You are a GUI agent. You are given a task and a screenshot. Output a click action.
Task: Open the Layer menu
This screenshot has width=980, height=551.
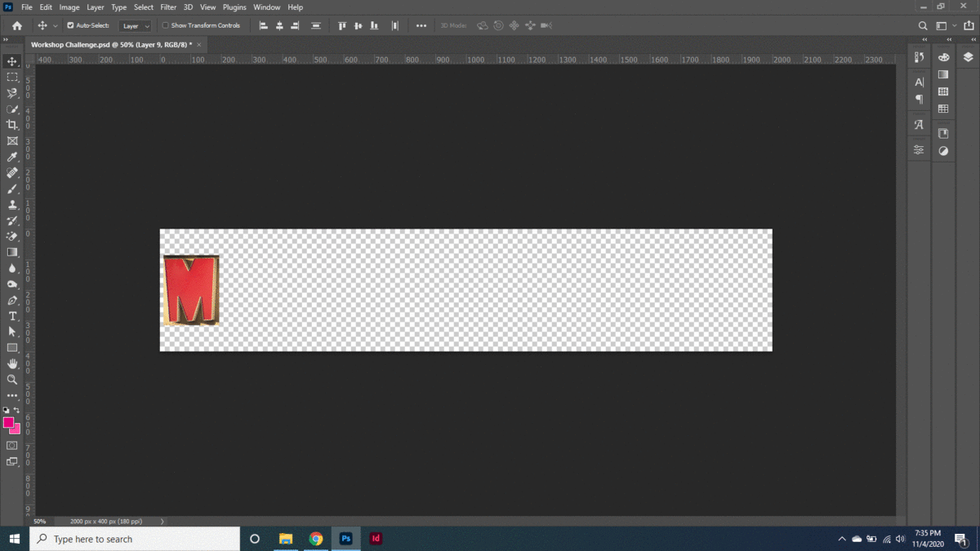click(96, 7)
